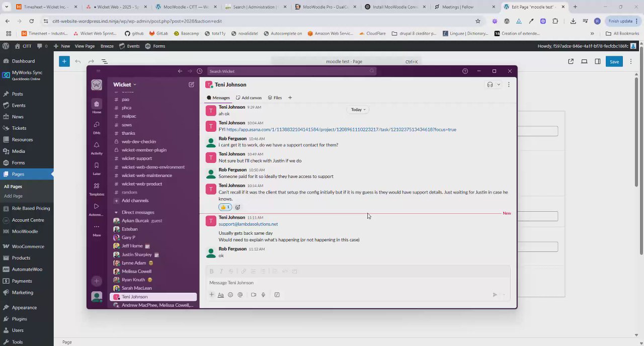The image size is (644, 346).
Task: Open Add Page submenu in WordPress
Action: (x=13, y=196)
